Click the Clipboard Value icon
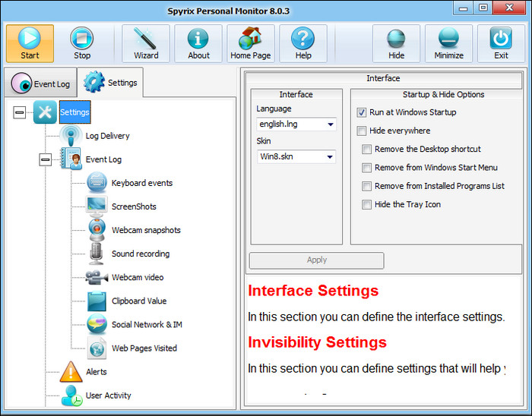Screen dimensions: 532x416 97,301
